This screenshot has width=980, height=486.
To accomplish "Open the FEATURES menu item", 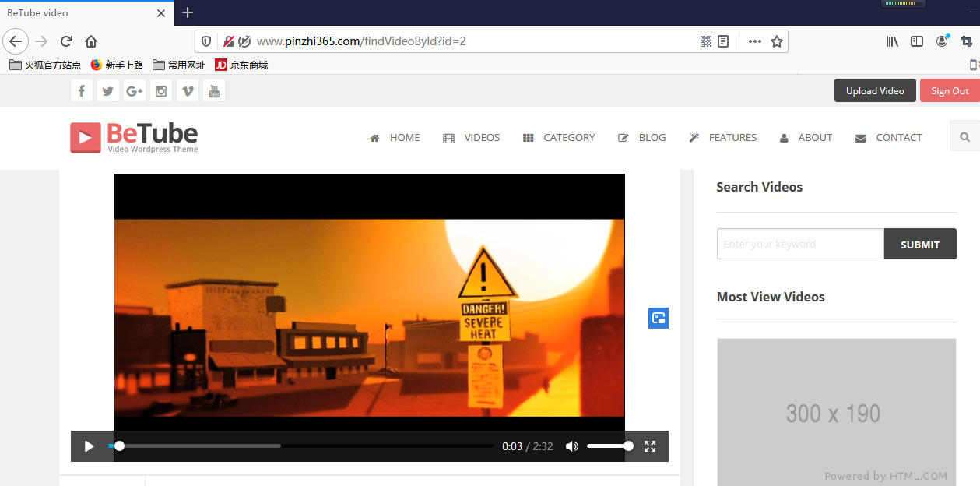I will click(723, 137).
